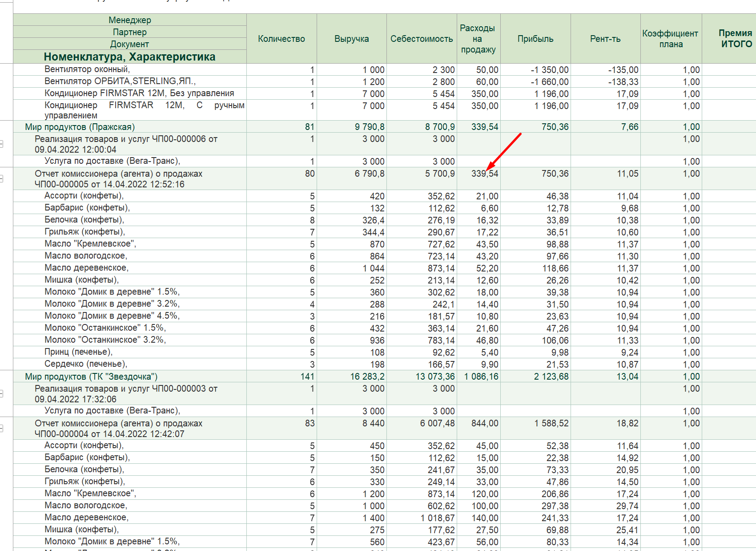Collapse the group Реализация ЧП00-000006

tap(1, 144)
